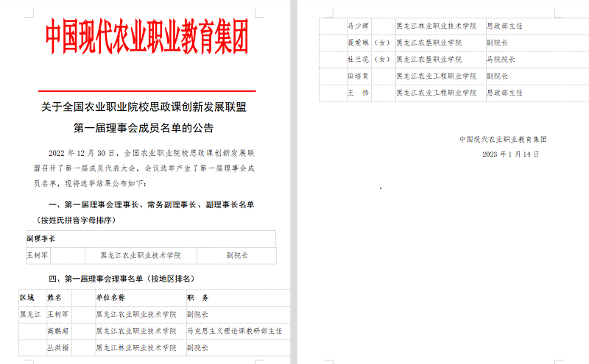
Task: Click '黑龙江农业职业技术学院' in the 黑龙江 region row
Action: (x=136, y=315)
